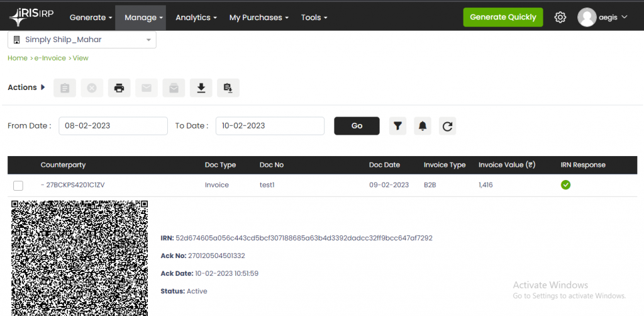Expand the aegis account dropdown
Screen dimensions: 644x316
point(613,17)
